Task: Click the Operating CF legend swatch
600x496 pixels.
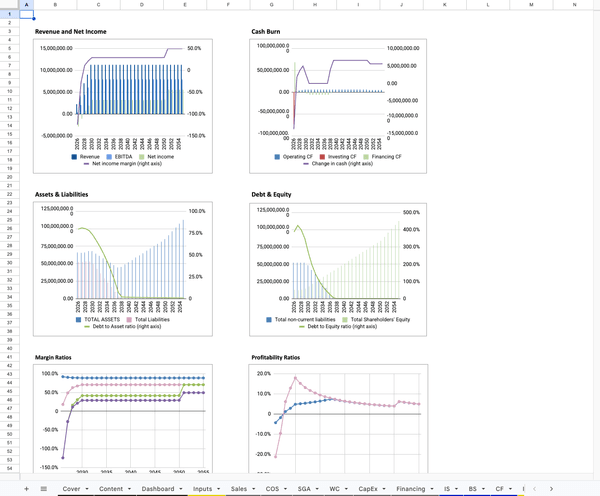Action: 278,157
